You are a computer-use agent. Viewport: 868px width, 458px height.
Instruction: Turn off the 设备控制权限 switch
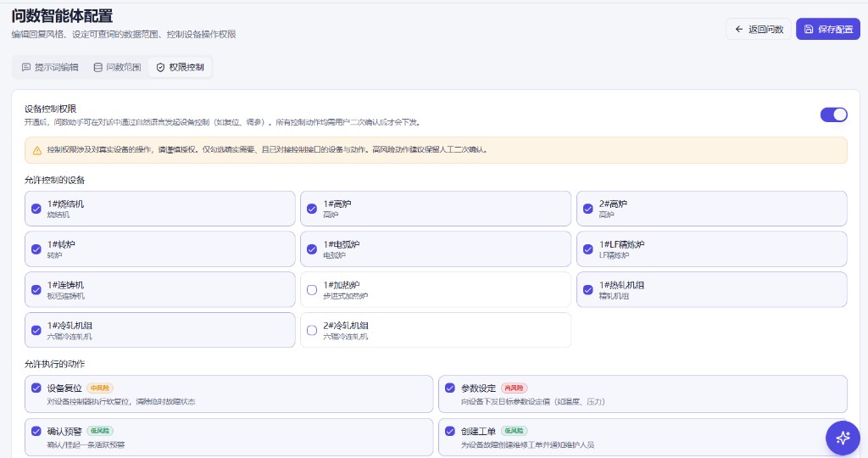[x=834, y=114]
